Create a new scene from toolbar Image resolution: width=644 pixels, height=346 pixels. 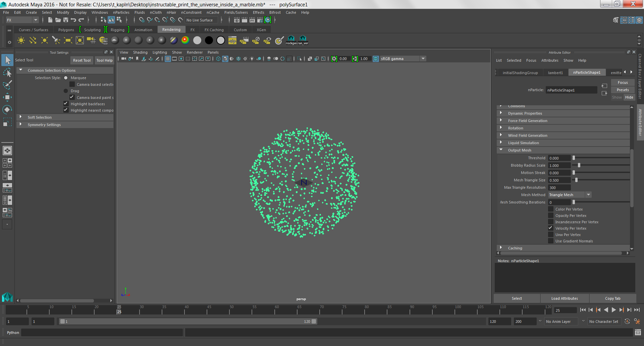pyautogui.click(x=50, y=20)
